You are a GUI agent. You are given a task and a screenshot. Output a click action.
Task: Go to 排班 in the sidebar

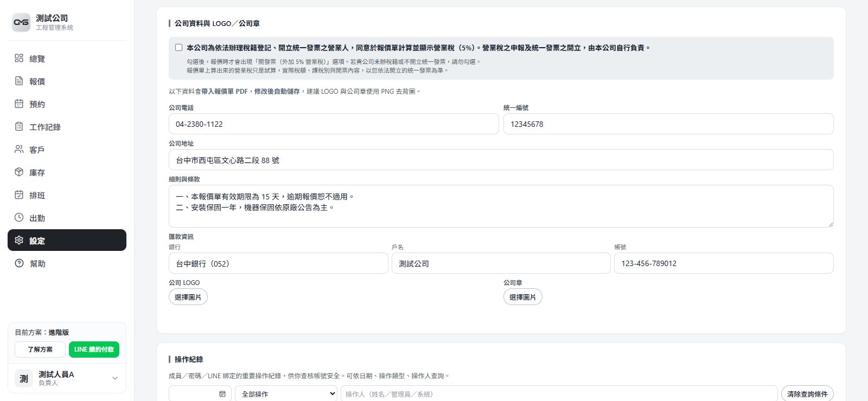67,195
